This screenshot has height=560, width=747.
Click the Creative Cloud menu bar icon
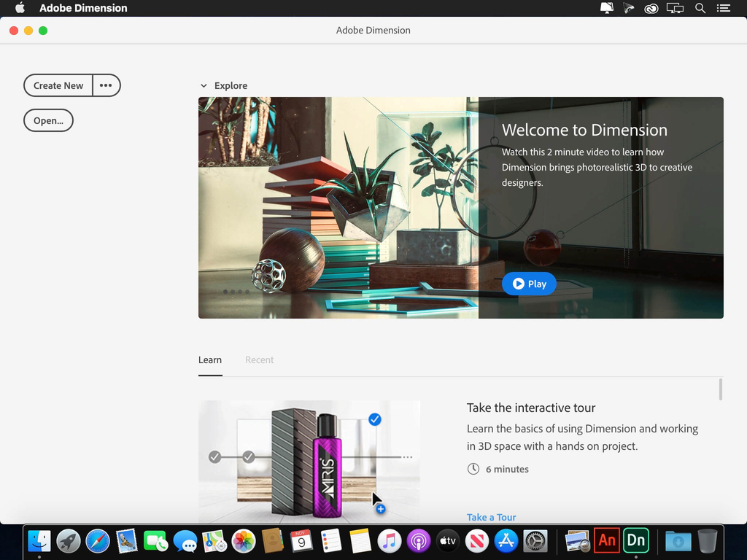click(651, 8)
